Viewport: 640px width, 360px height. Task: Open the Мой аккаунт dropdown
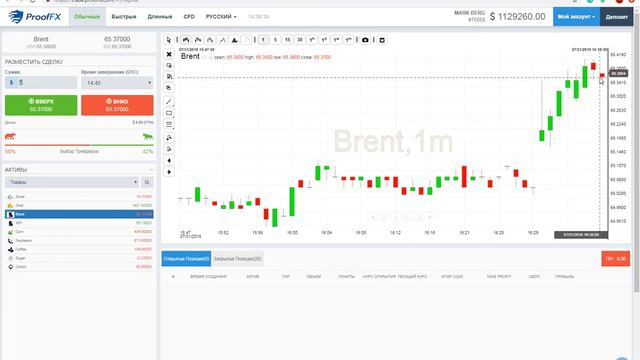(576, 17)
